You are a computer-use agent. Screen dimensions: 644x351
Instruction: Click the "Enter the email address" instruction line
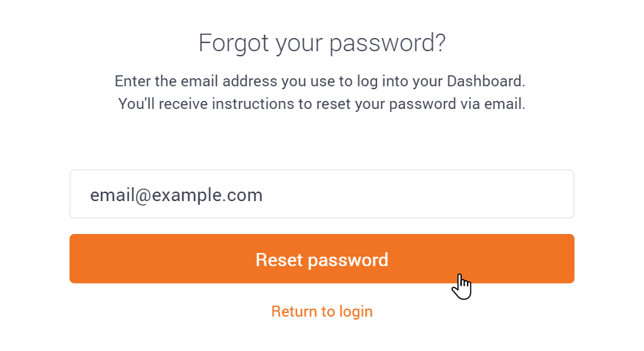(320, 81)
